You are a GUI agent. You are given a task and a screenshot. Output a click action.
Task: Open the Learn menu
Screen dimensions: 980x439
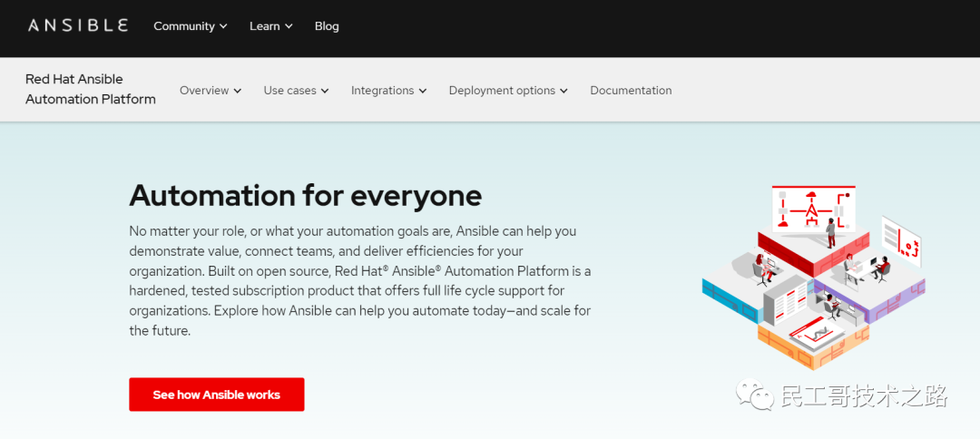point(271,26)
